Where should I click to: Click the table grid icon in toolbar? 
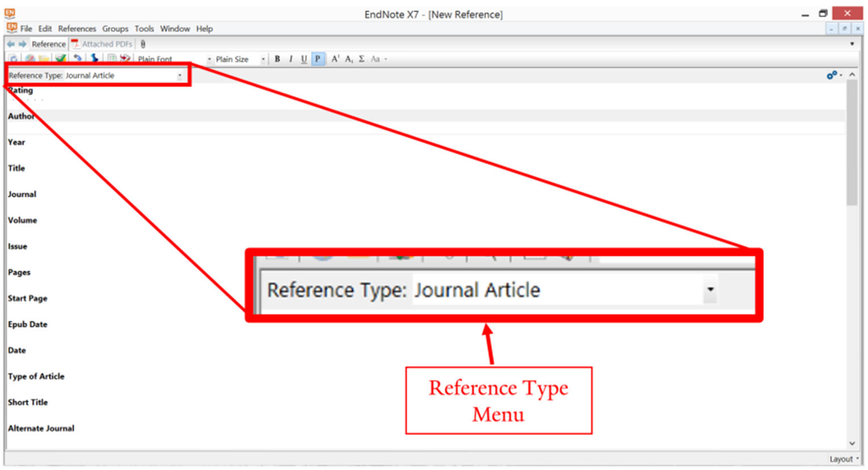[112, 58]
